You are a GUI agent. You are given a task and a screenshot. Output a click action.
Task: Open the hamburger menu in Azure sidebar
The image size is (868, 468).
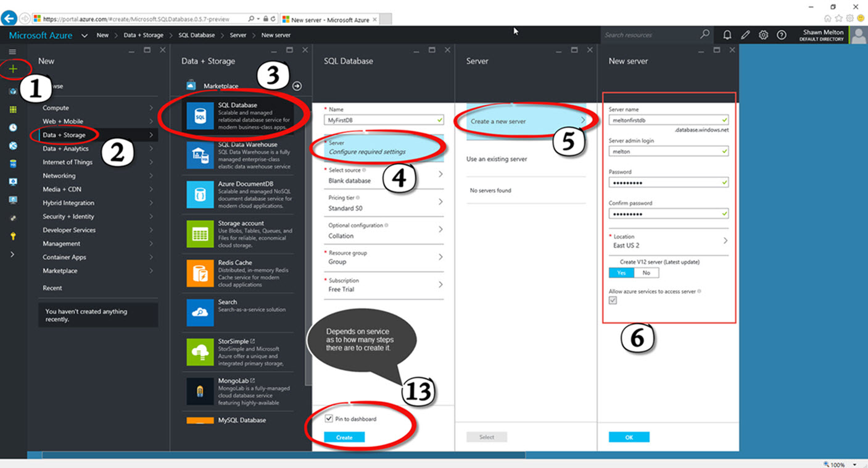pos(12,52)
